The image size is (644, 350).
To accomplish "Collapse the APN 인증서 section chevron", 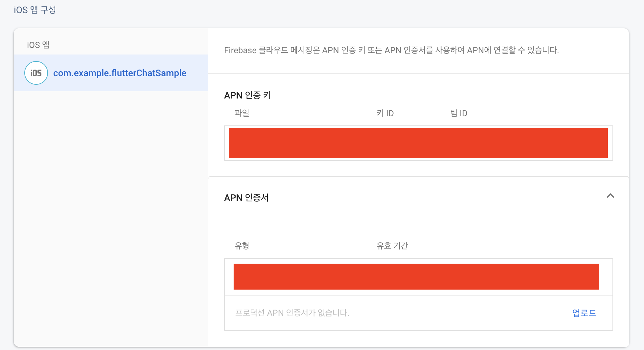I will click(x=610, y=196).
